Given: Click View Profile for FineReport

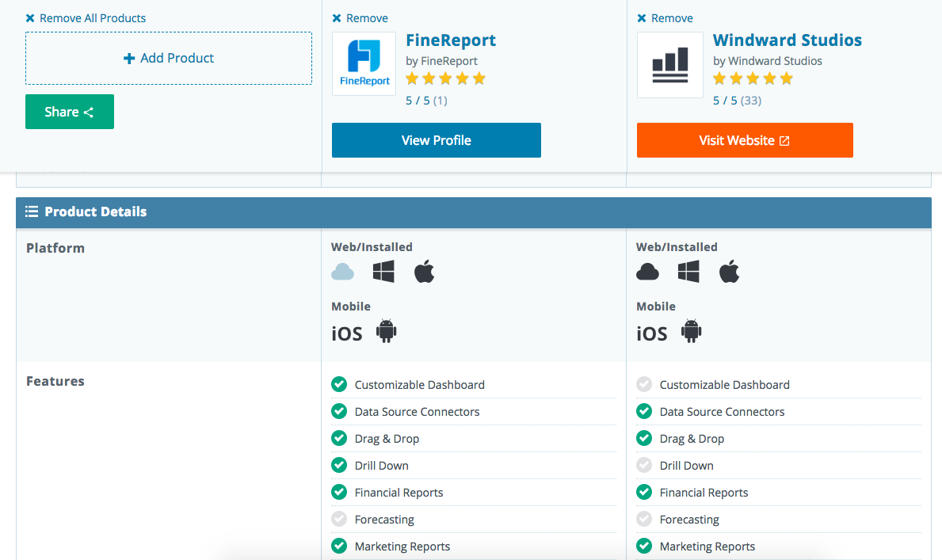Looking at the screenshot, I should (x=437, y=140).
